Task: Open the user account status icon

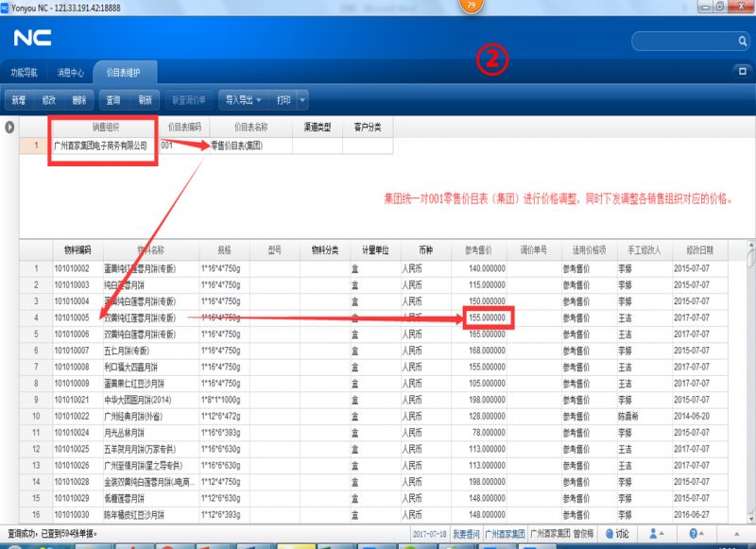Action: click(x=656, y=533)
